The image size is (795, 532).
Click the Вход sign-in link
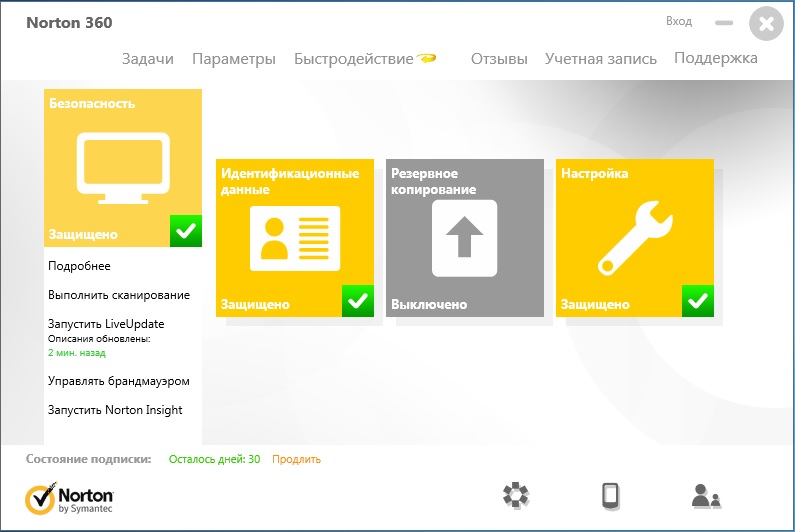pos(679,21)
